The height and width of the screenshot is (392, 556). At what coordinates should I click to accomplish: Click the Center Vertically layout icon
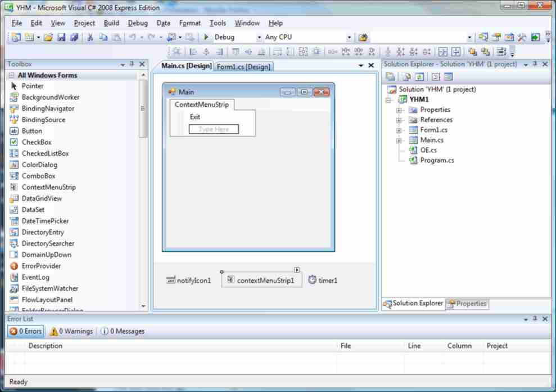(456, 52)
